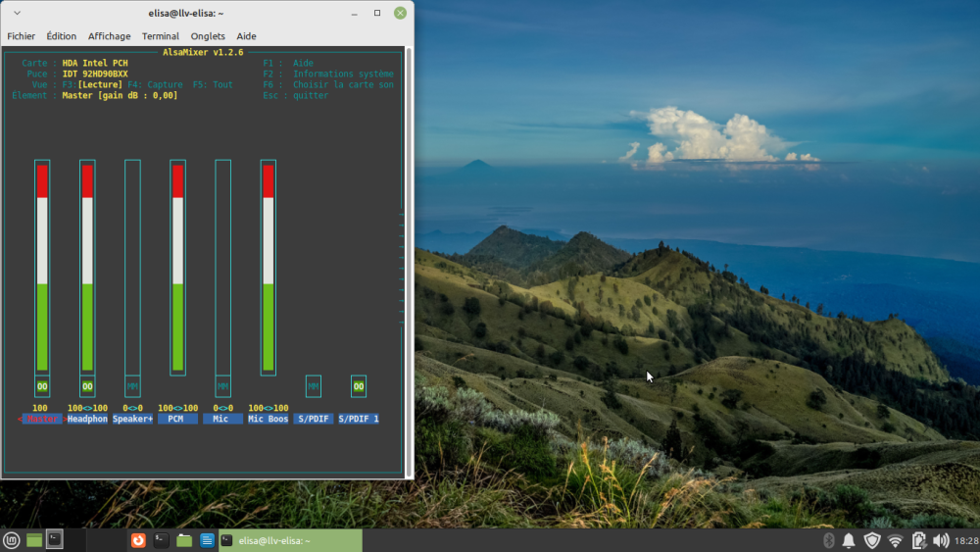Toggle the Master channel mute indicator
The image size is (980, 552).
point(42,386)
